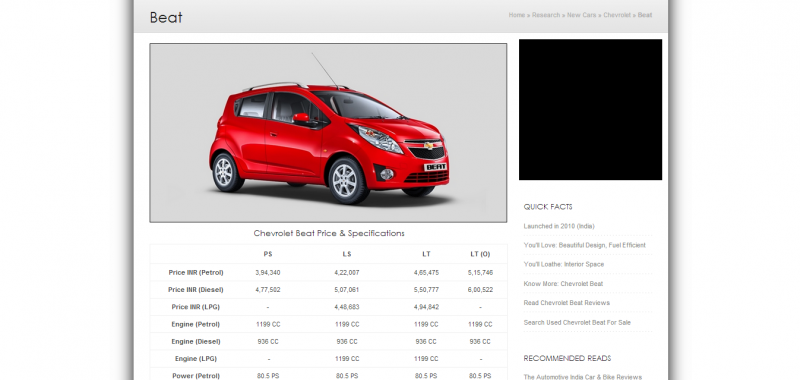The height and width of the screenshot is (380, 800).
Task: Click the Price INR (Petrol) row label
Action: pyautogui.click(x=196, y=273)
